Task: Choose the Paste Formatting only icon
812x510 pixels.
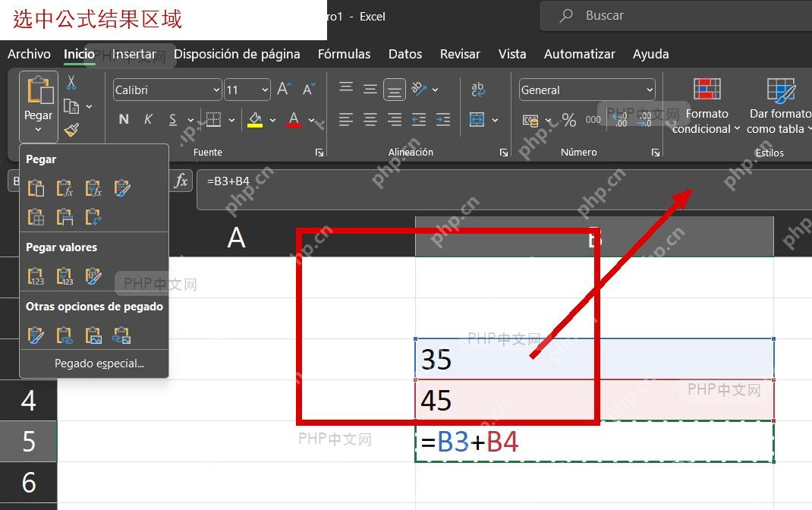Action: [36, 335]
